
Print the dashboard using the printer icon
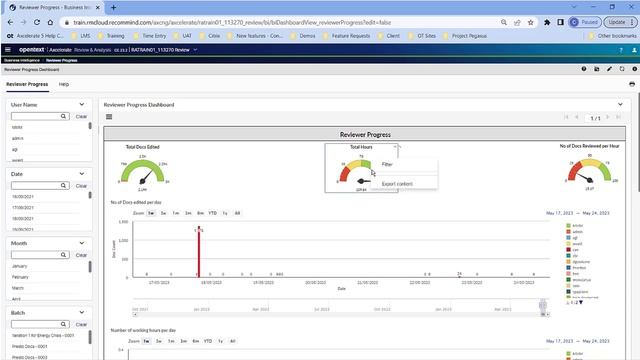coord(632,84)
